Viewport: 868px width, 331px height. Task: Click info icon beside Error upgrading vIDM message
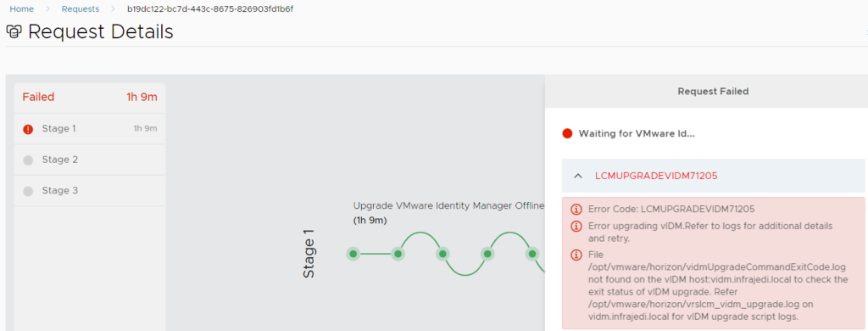576,227
